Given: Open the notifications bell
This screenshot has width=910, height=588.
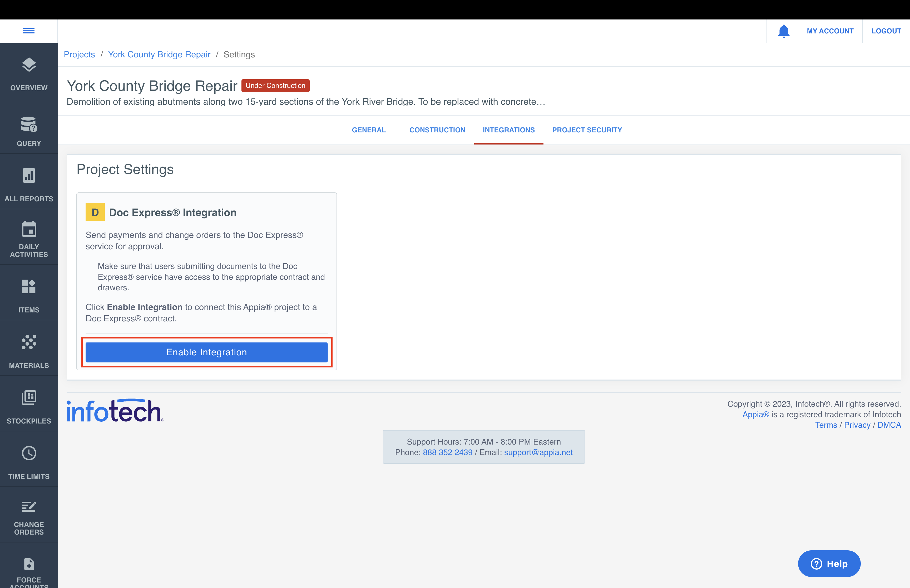Looking at the screenshot, I should pyautogui.click(x=784, y=31).
